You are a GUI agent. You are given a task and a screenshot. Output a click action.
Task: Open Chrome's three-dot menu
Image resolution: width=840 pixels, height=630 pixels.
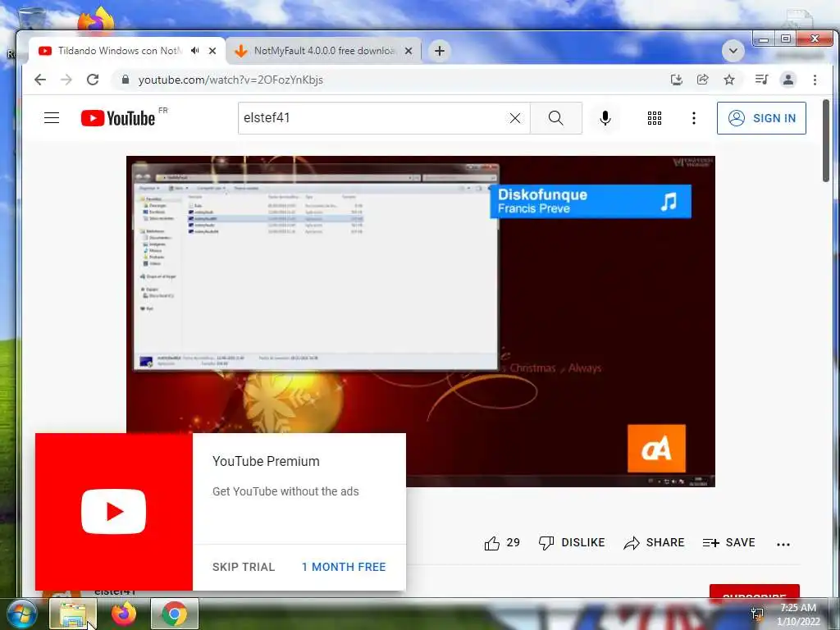click(x=815, y=80)
